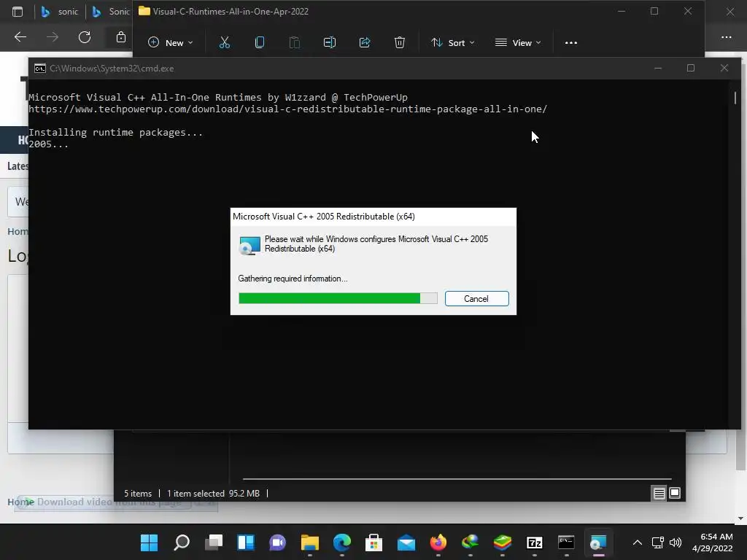Screen dimensions: 747x560
Task: Open the View dropdown in File Explorer
Action: click(518, 43)
